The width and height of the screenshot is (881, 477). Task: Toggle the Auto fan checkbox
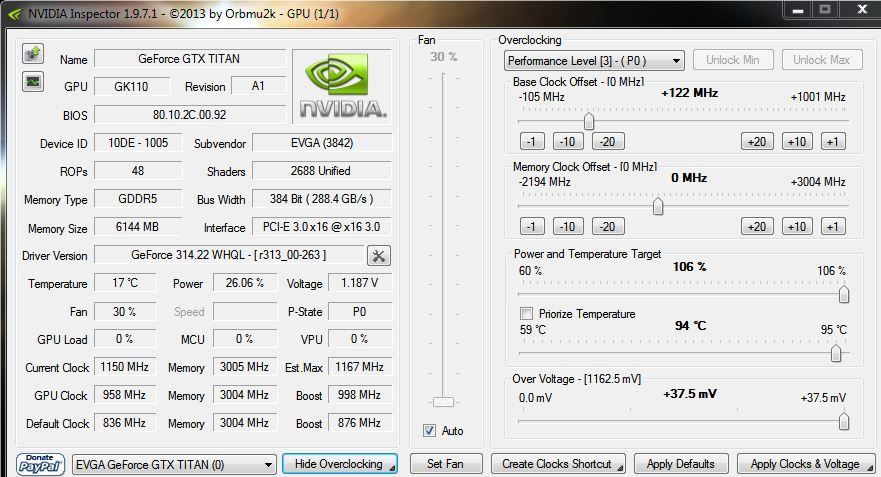(x=429, y=431)
